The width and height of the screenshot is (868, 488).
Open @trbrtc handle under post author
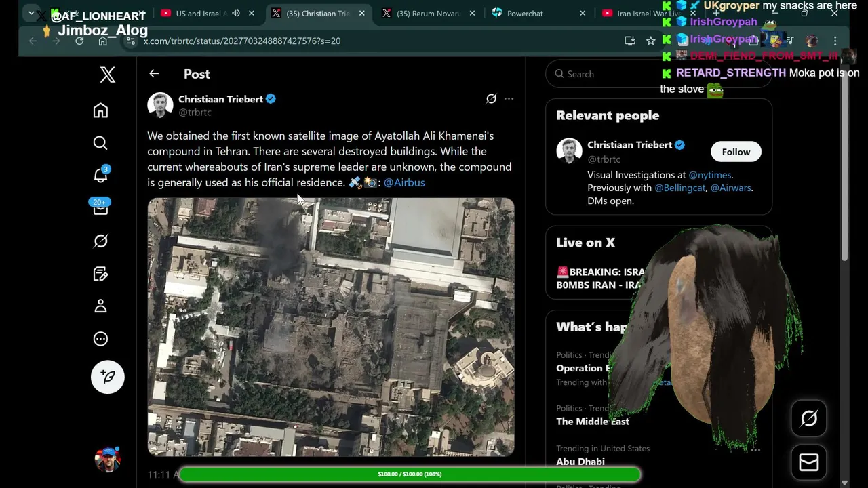[195, 113]
